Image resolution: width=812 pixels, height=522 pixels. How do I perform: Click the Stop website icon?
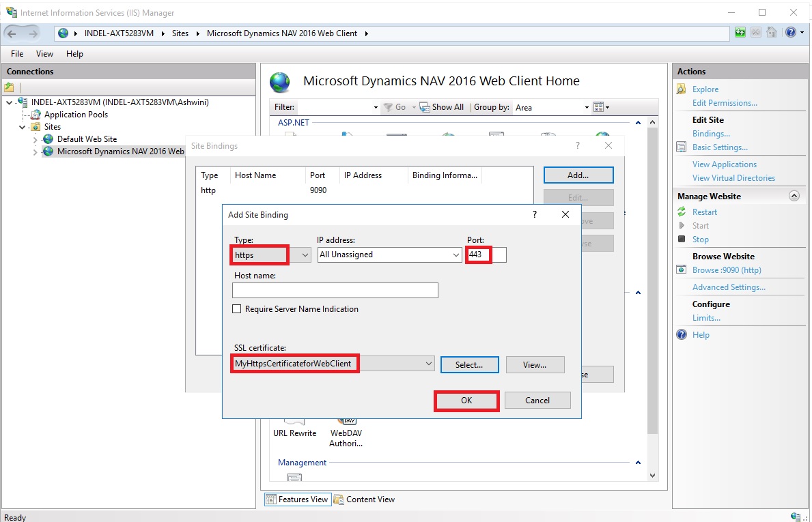coord(682,240)
